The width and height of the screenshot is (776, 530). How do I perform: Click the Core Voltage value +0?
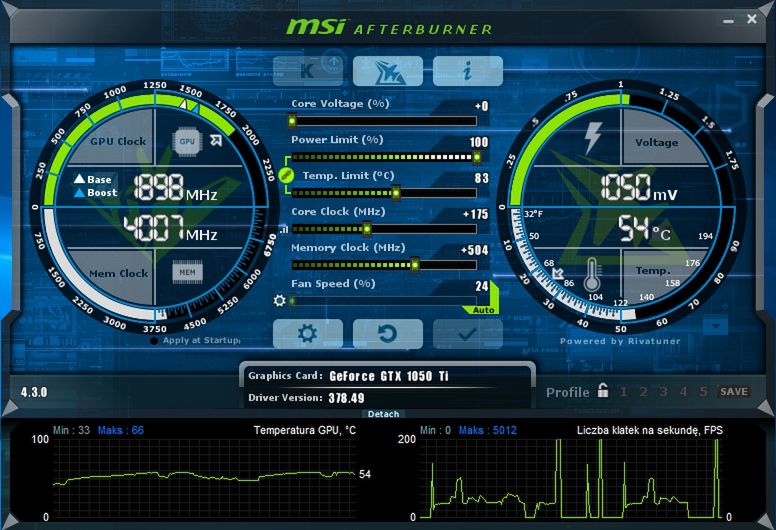(482, 106)
